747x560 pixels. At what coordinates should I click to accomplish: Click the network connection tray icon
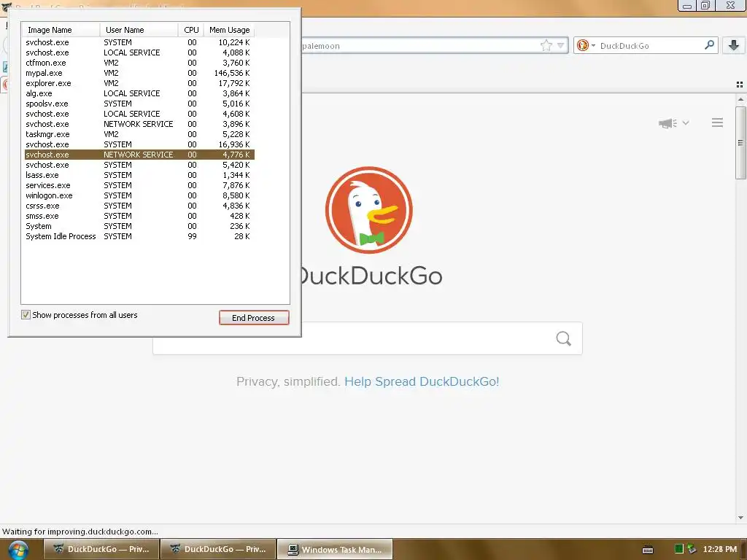tap(692, 549)
